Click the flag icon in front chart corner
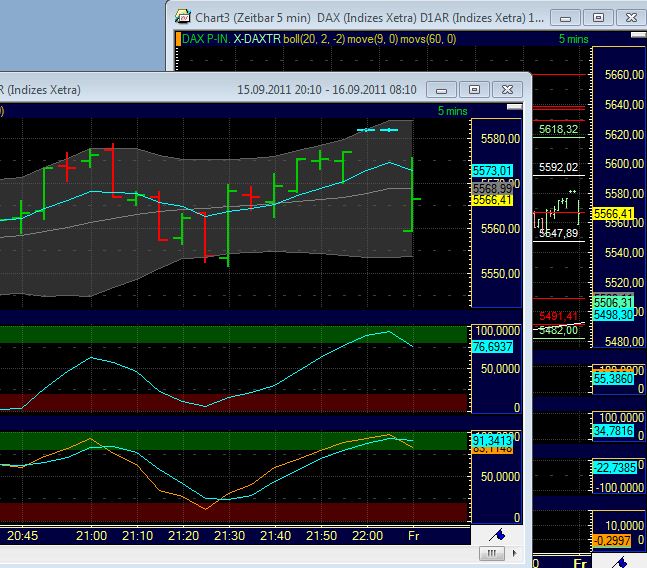 [x=497, y=535]
